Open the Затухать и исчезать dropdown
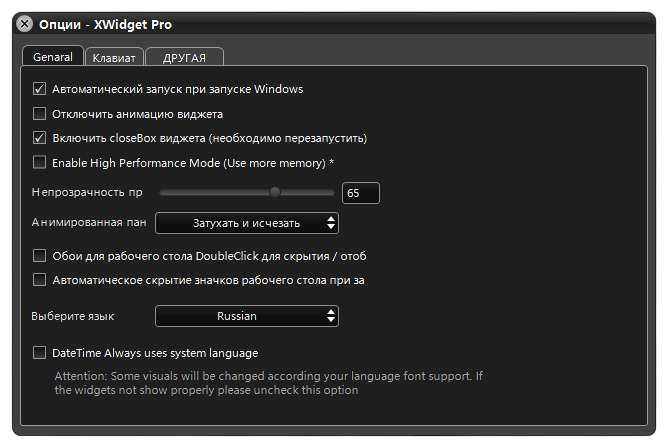The width and height of the screenshot is (668, 448). [247, 223]
